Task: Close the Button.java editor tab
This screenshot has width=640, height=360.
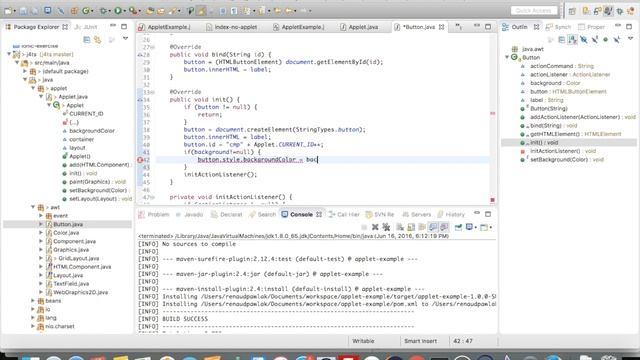Action: 442,27
